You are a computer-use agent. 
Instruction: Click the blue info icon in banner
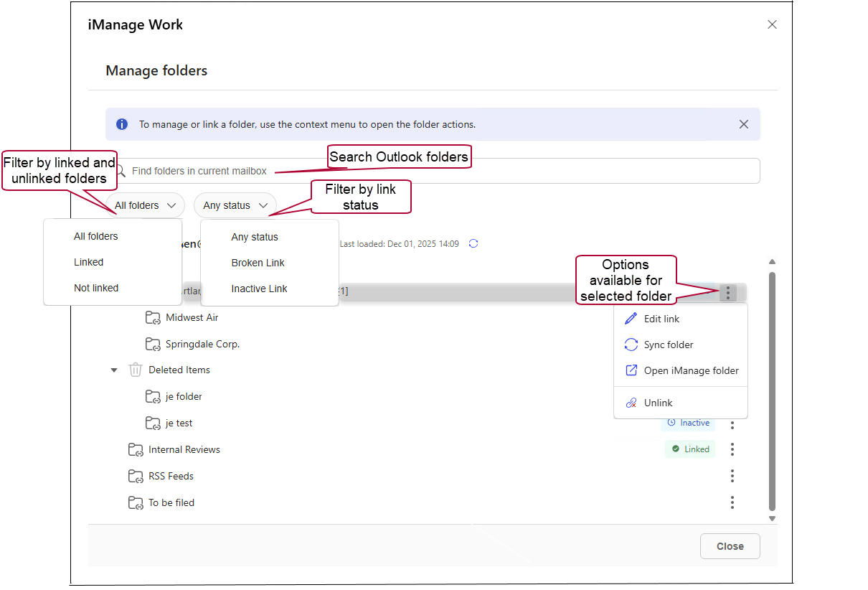[x=122, y=124]
